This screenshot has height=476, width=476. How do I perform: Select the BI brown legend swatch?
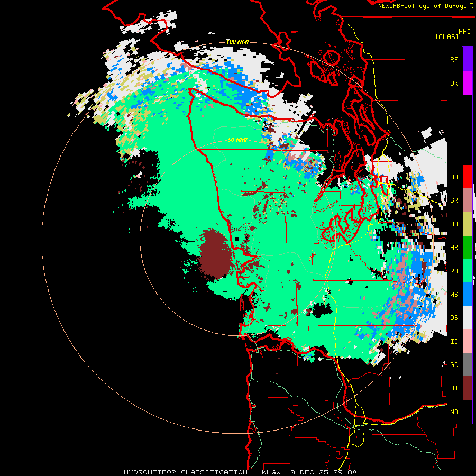pos(467,388)
